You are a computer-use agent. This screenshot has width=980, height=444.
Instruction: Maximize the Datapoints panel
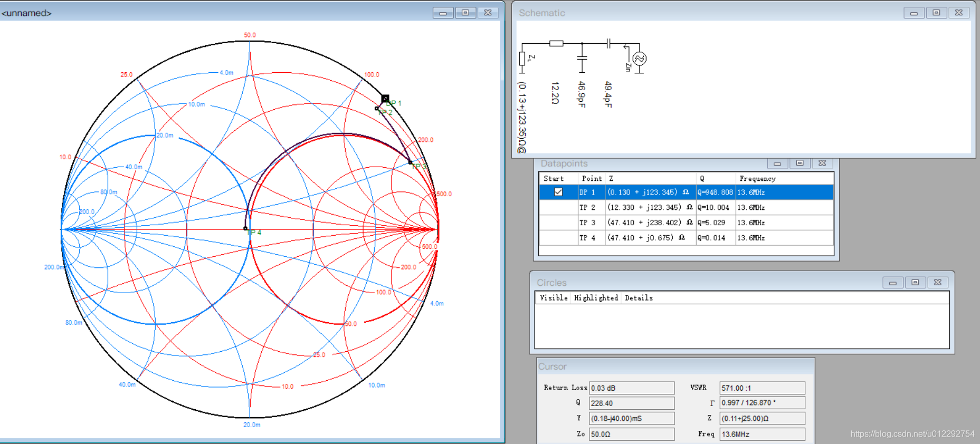(800, 163)
